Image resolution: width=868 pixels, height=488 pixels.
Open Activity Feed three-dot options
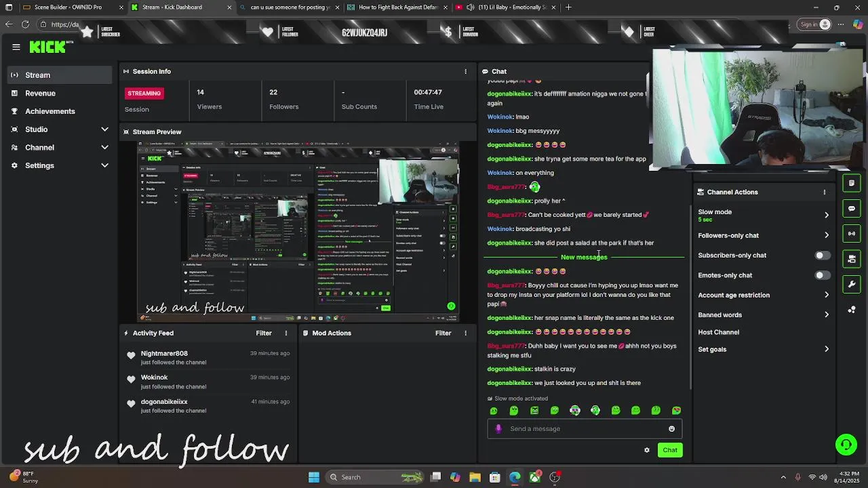285,333
